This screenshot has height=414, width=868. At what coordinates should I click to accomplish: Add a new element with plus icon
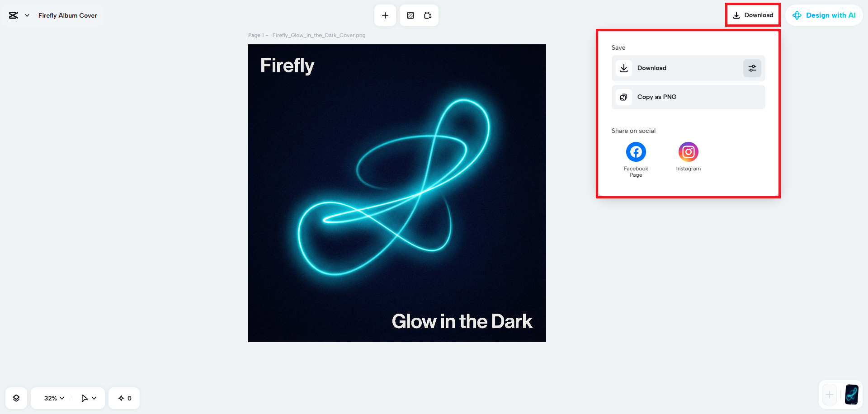[x=385, y=15]
